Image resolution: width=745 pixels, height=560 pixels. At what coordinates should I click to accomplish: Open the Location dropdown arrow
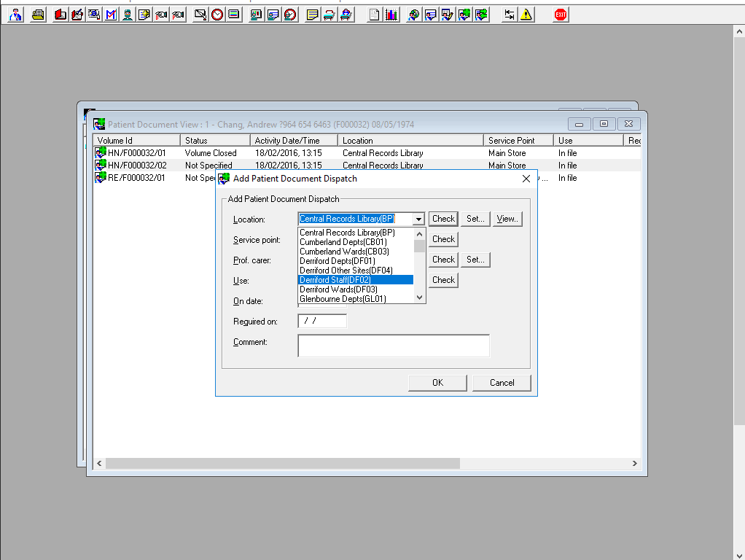(418, 219)
